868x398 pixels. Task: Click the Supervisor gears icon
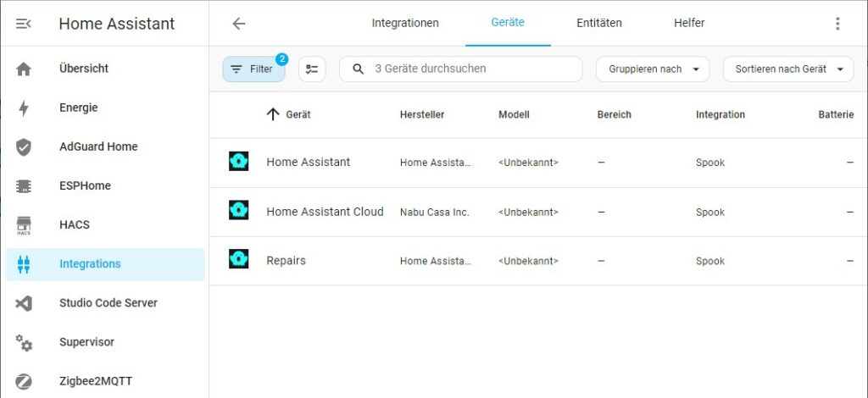[x=23, y=343]
